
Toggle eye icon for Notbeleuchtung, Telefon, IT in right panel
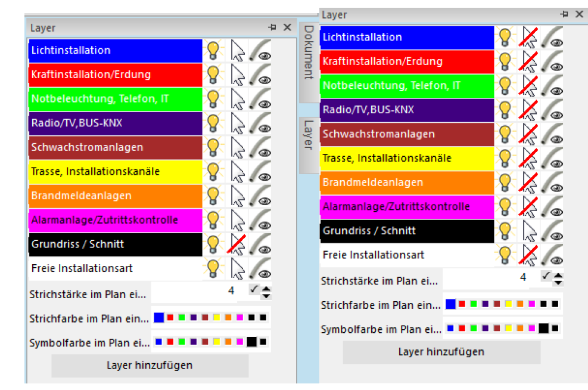click(x=553, y=86)
